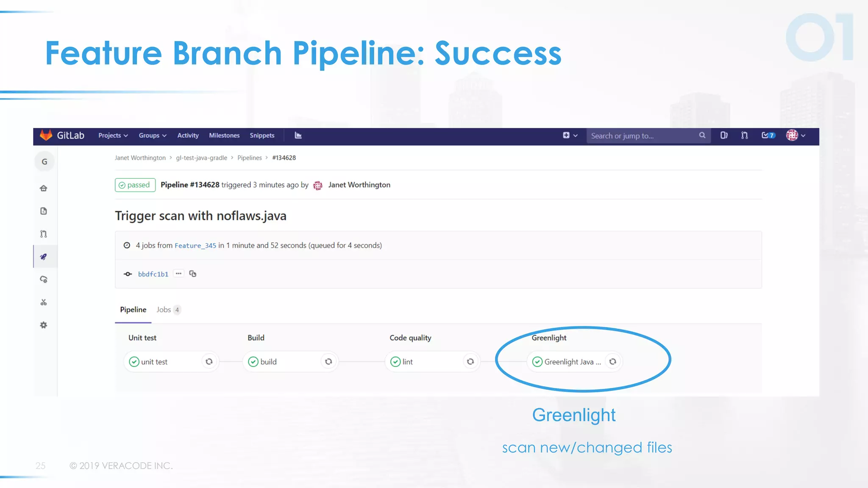Click the GitLab fox logo
This screenshot has width=868, height=488.
pyautogui.click(x=46, y=135)
